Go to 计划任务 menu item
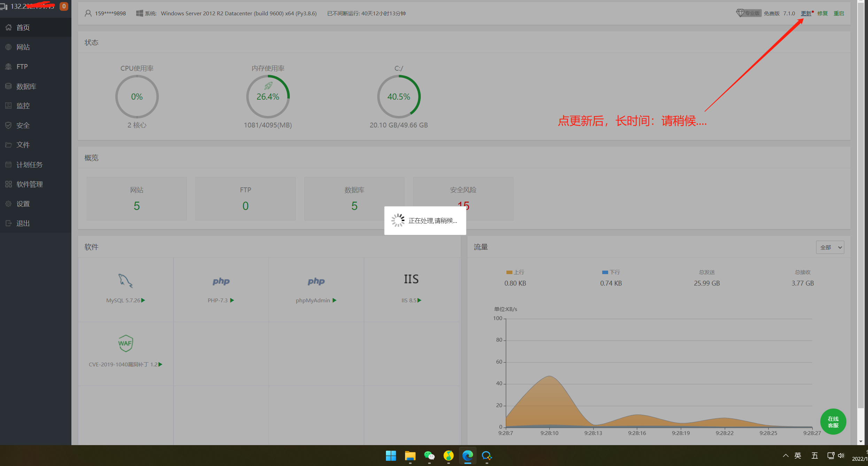The width and height of the screenshot is (868, 466). coord(29,164)
